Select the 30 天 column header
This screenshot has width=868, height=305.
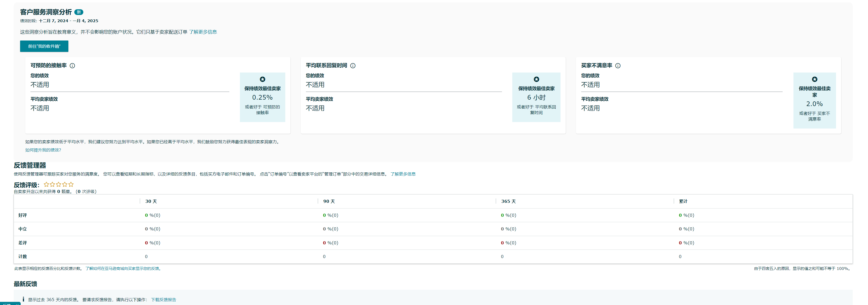(x=151, y=201)
